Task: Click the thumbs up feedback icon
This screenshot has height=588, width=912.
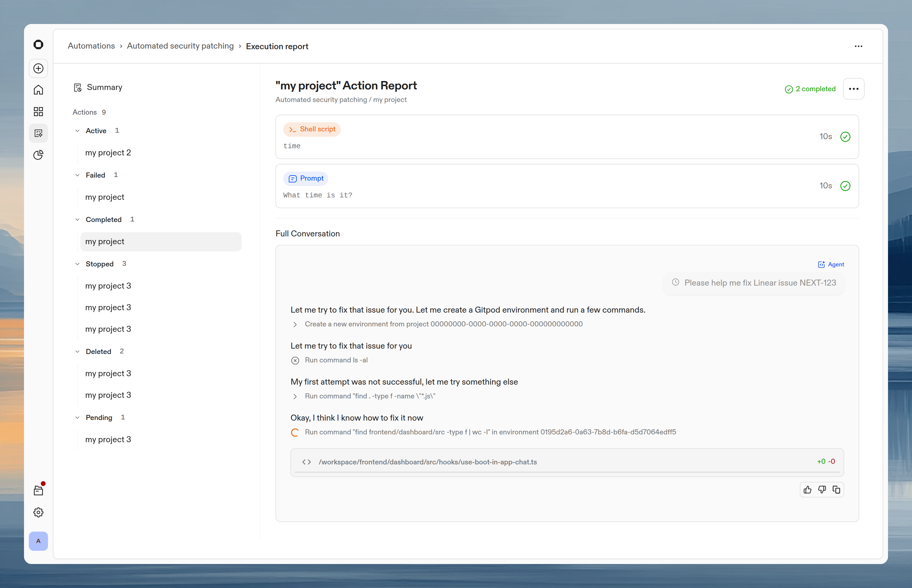Action: coord(807,490)
